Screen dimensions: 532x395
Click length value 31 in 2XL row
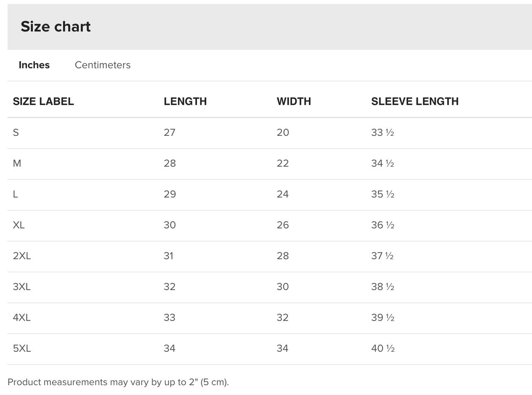point(168,256)
